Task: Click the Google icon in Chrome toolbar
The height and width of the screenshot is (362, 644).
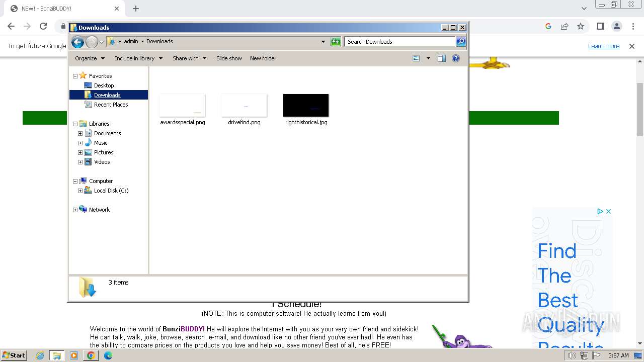Action: [548, 26]
